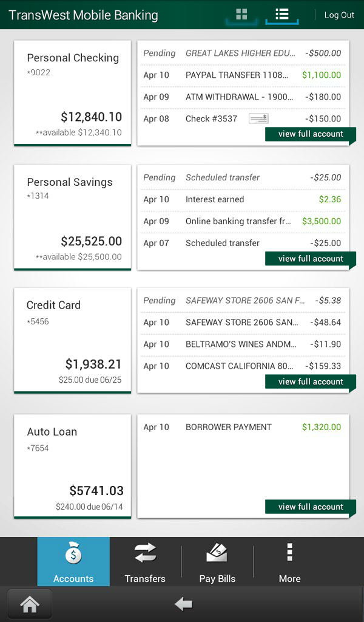Select the Pay Bills check icon
The image size is (364, 622).
coord(217,553)
